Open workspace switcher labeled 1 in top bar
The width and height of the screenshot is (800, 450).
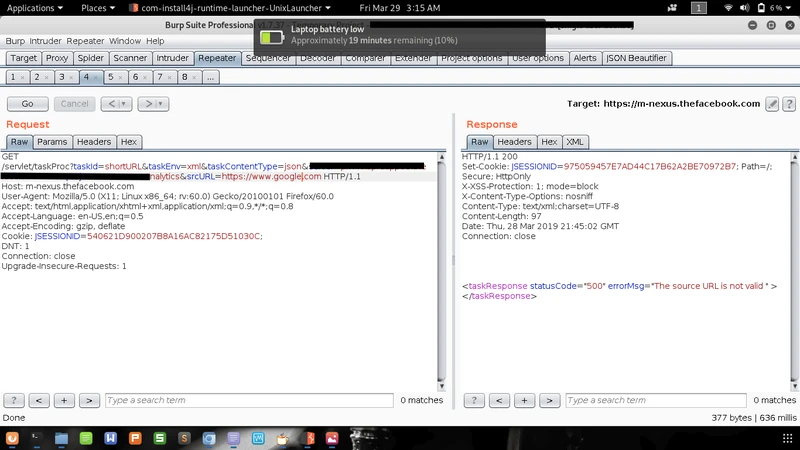698,8
